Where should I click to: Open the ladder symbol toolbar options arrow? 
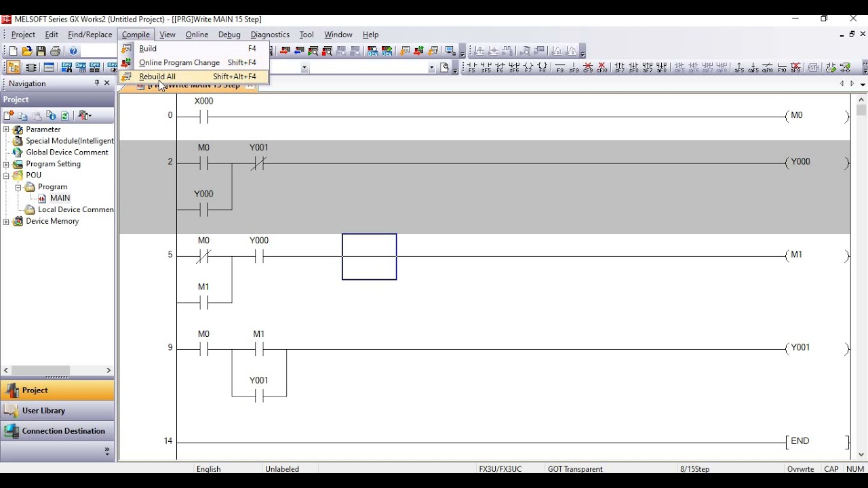(x=865, y=68)
